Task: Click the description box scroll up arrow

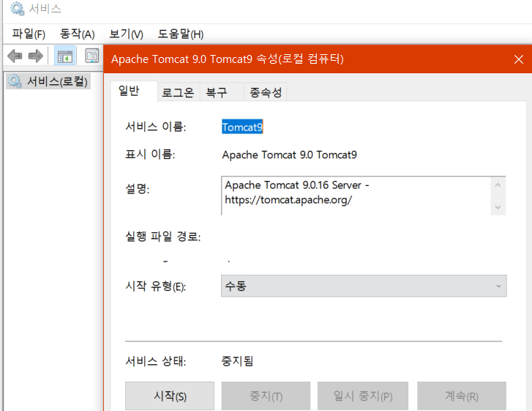Action: pyautogui.click(x=498, y=185)
